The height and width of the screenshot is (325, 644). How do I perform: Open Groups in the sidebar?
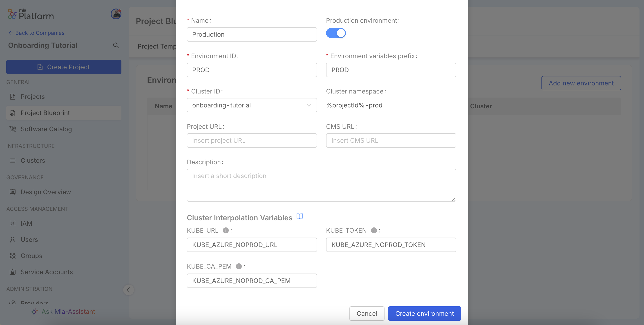coord(64,256)
